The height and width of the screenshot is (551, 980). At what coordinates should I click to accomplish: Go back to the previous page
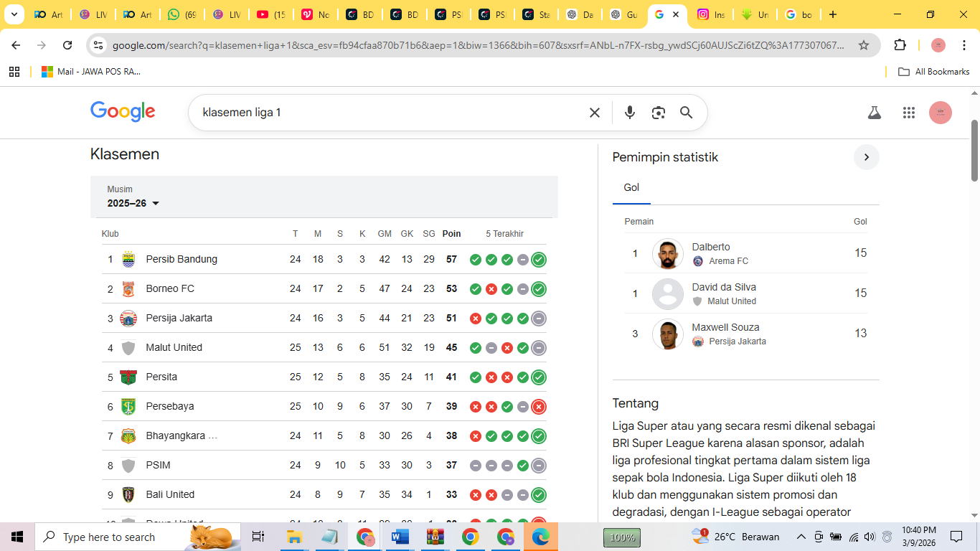pos(16,45)
